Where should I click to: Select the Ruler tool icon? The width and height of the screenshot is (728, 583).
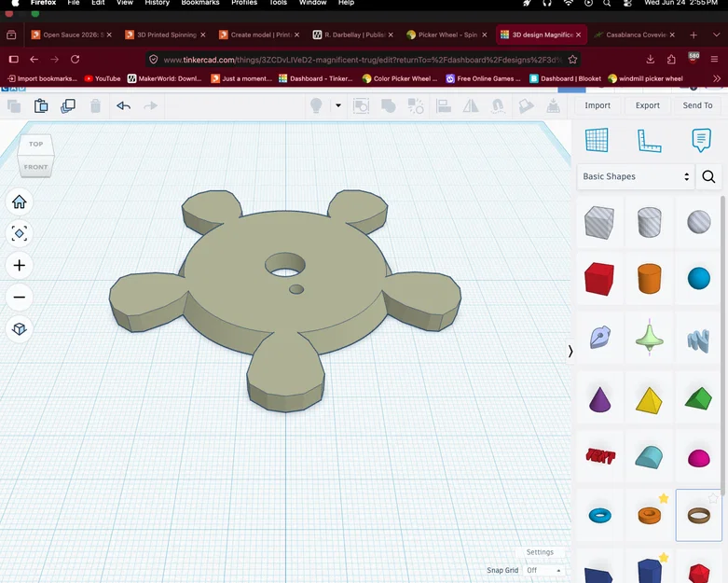click(x=649, y=141)
